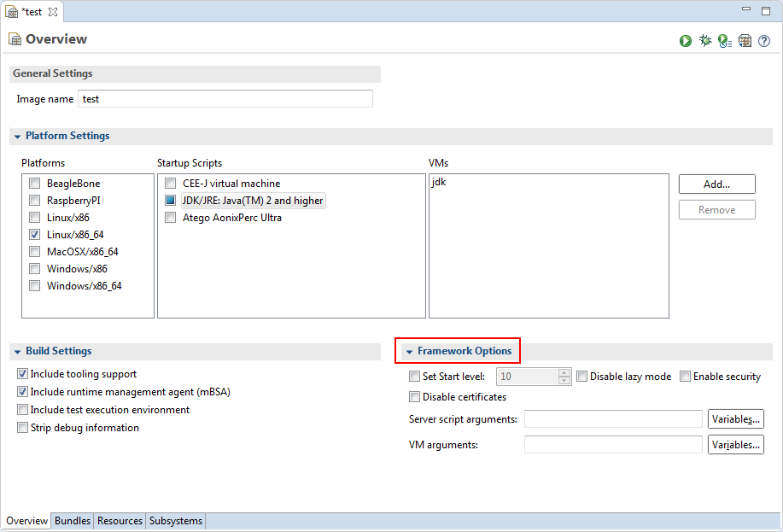Uncheck the JDK/JRE Java 2 startup script
This screenshot has width=783, height=532.
[x=170, y=200]
